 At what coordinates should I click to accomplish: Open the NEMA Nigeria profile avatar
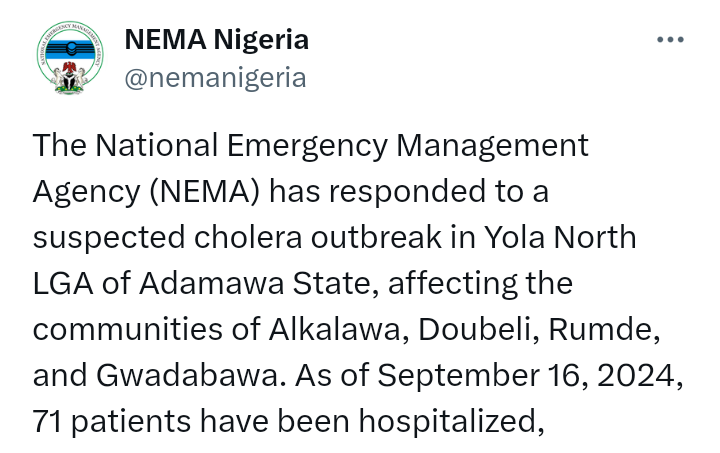[x=70, y=58]
